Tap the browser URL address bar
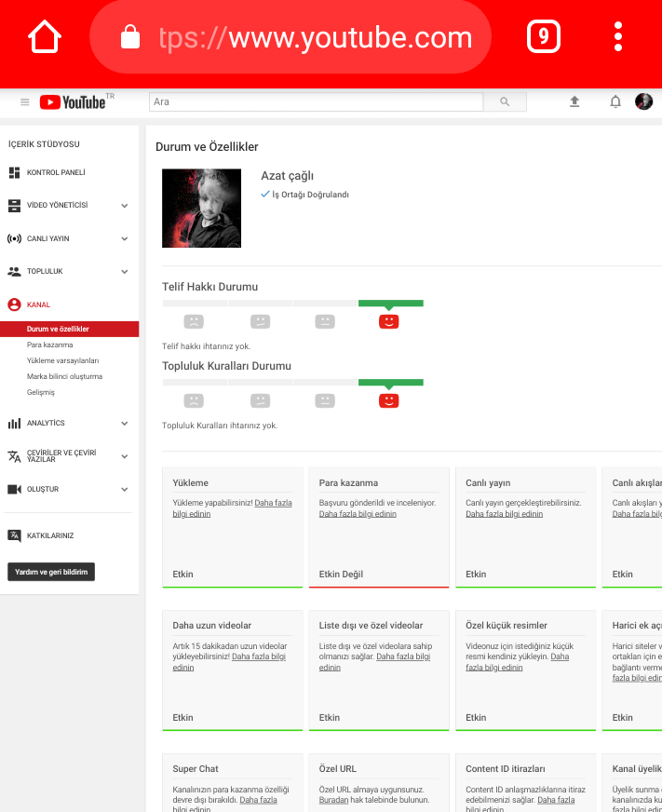This screenshot has width=662, height=812. pos(290,36)
